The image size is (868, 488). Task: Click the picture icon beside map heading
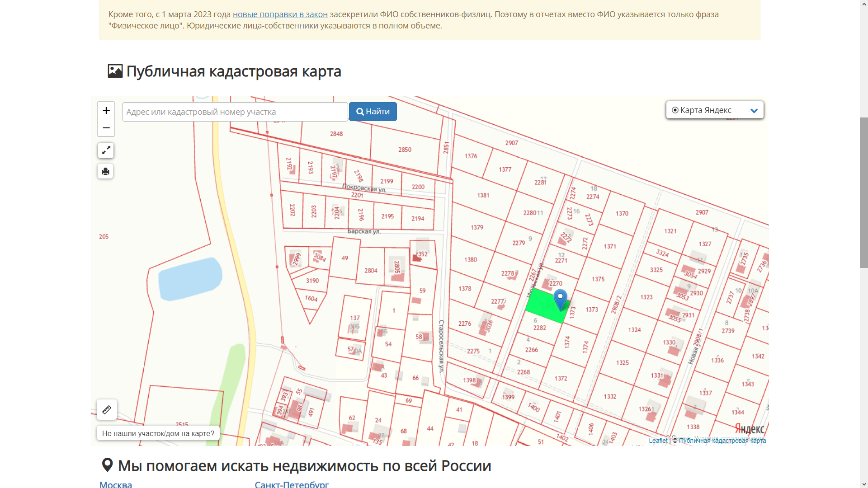[x=115, y=71]
